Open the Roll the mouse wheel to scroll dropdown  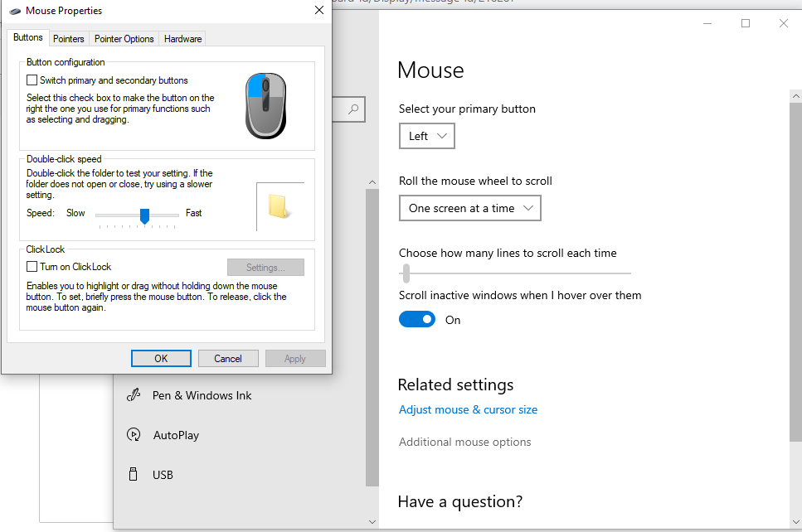pos(469,208)
